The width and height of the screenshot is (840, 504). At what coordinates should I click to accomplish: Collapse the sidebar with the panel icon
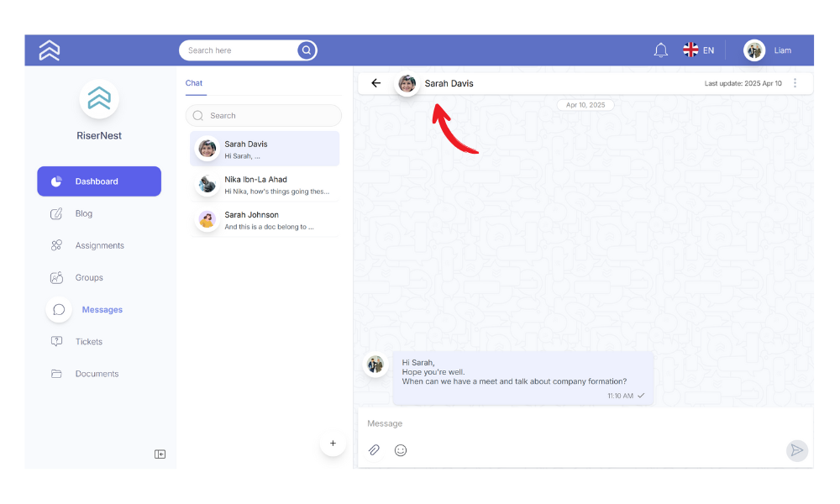coord(160,454)
